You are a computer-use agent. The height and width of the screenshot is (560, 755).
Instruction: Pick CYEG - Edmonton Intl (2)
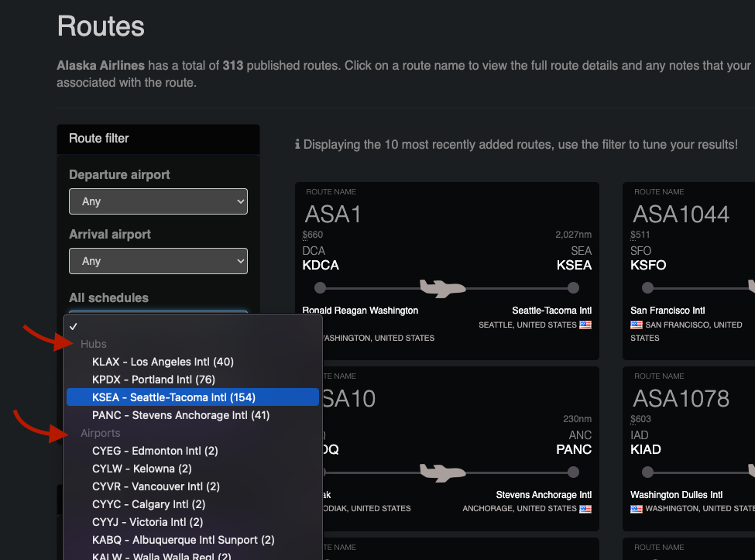click(193, 451)
